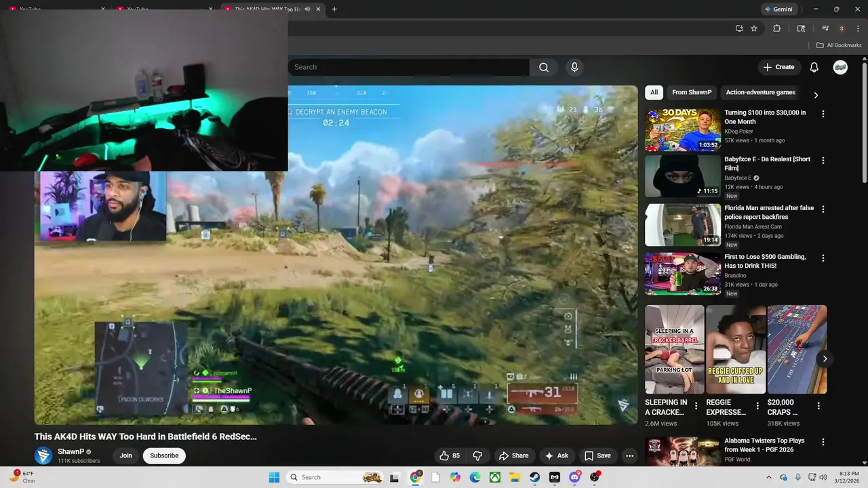This screenshot has width=868, height=488.
Task: Click the Join channel button
Action: pyautogui.click(x=126, y=455)
